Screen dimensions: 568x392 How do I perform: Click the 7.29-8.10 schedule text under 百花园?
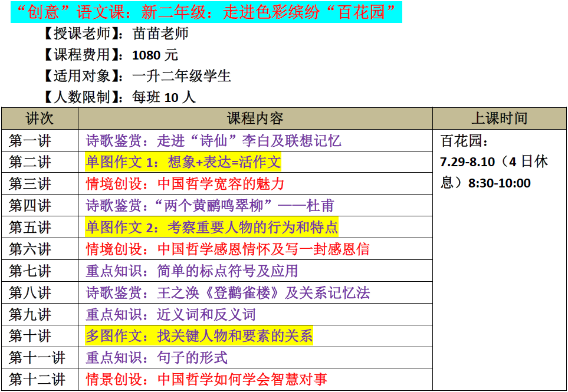coord(494,162)
